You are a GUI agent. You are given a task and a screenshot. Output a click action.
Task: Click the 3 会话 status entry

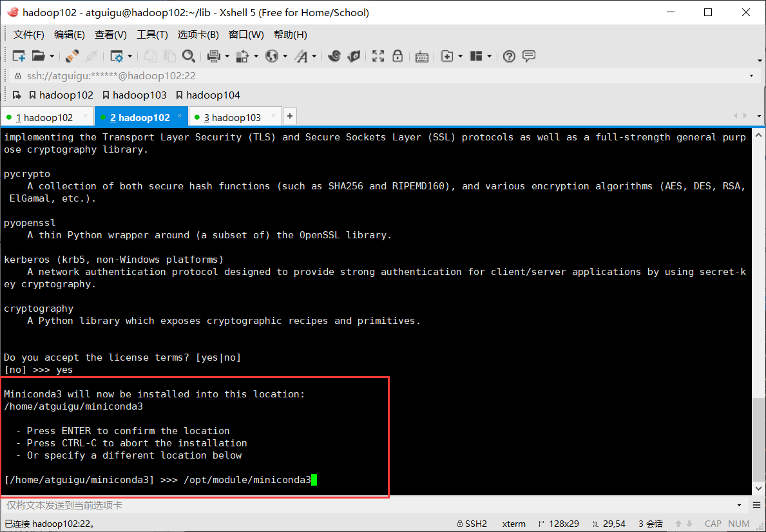[650, 524]
